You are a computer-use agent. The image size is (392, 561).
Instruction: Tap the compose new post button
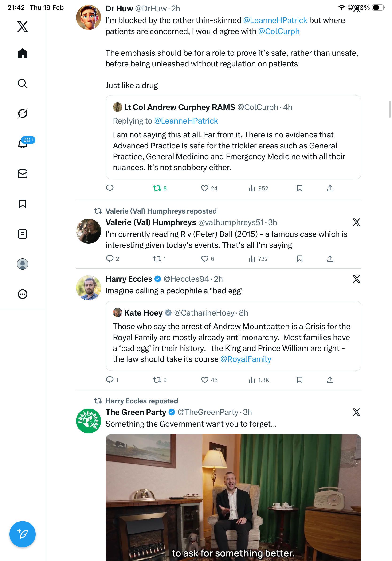point(23,534)
